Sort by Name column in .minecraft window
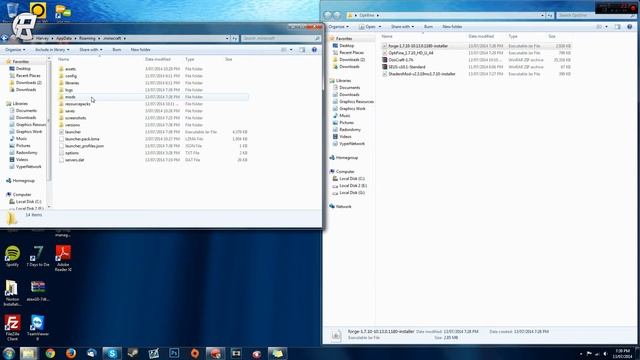This screenshot has height=360, width=640. pyautogui.click(x=63, y=60)
